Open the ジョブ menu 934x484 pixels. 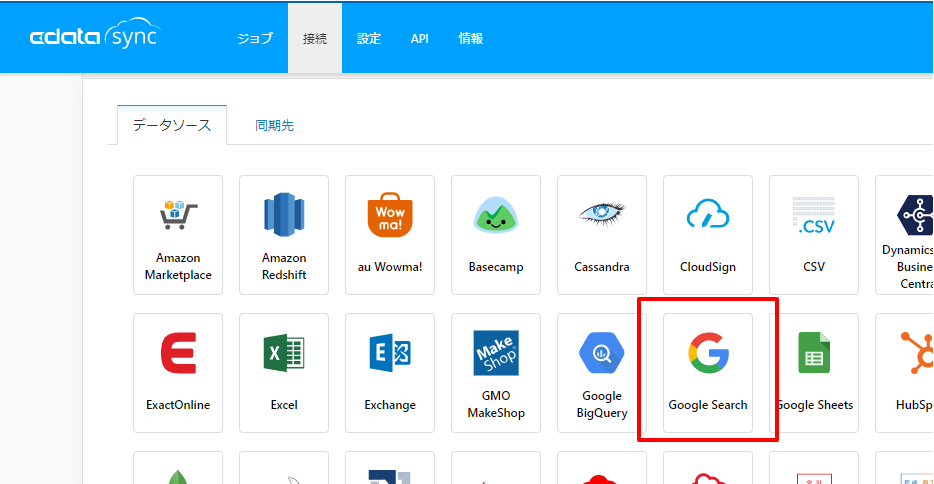pos(255,39)
